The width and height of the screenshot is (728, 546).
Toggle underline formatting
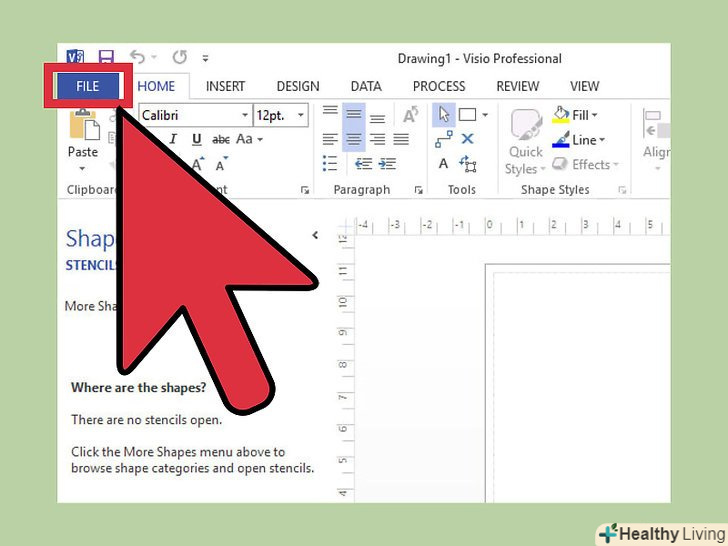coord(196,139)
